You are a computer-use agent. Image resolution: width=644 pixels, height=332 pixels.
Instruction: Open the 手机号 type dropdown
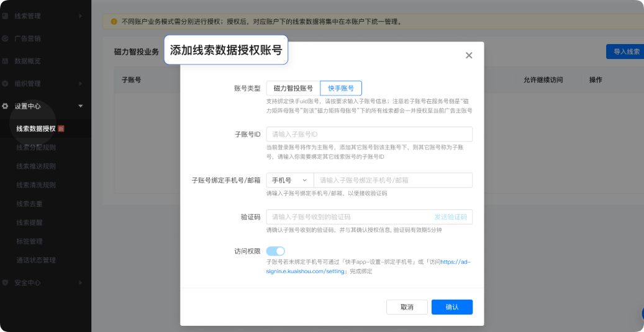pyautogui.click(x=290, y=180)
